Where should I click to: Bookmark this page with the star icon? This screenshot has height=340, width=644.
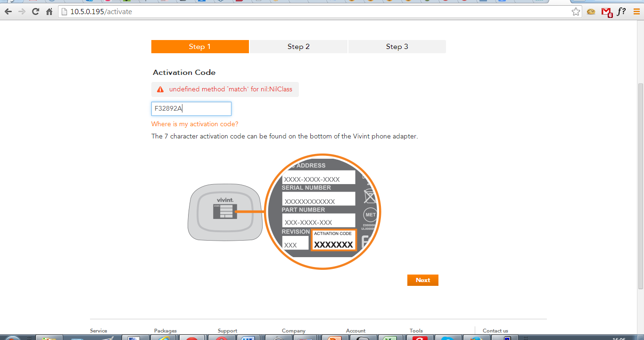tap(576, 12)
